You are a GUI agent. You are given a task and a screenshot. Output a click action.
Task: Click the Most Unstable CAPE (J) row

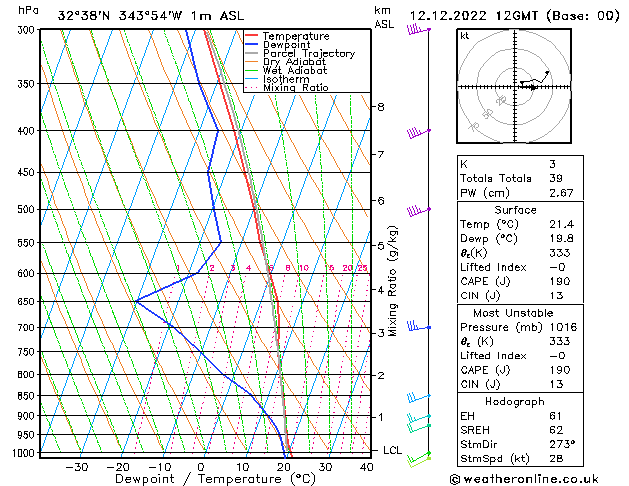point(520,370)
